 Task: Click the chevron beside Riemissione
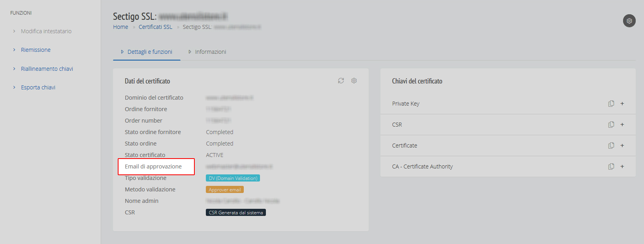coord(14,50)
